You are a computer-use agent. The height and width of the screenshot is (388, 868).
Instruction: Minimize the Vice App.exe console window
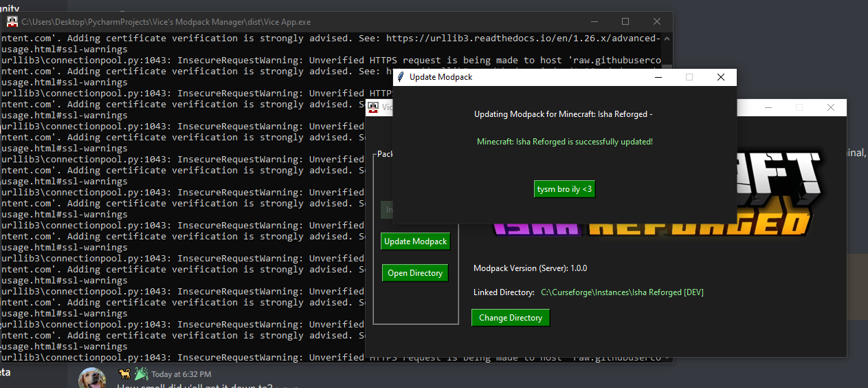coord(593,22)
